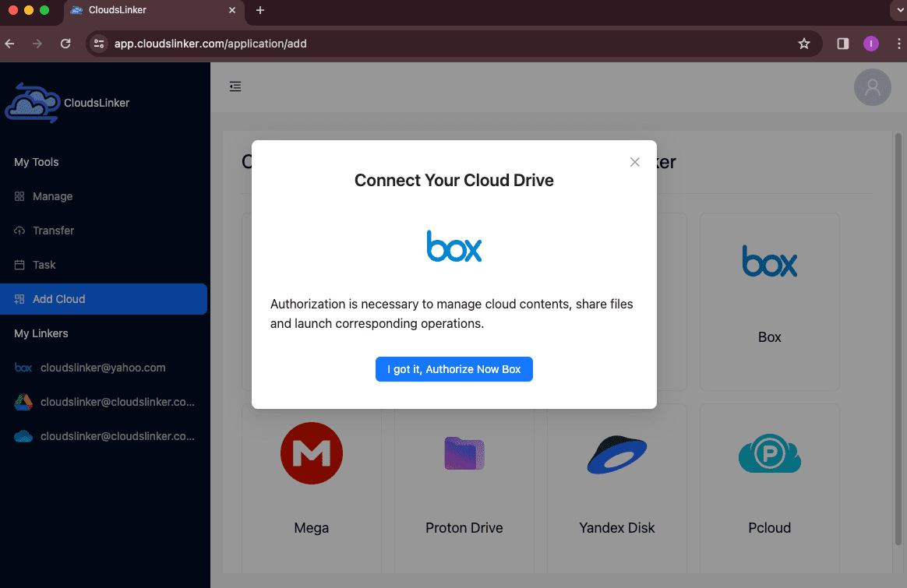Open the Task page in sidebar
The width and height of the screenshot is (907, 588).
pyautogui.click(x=104, y=265)
